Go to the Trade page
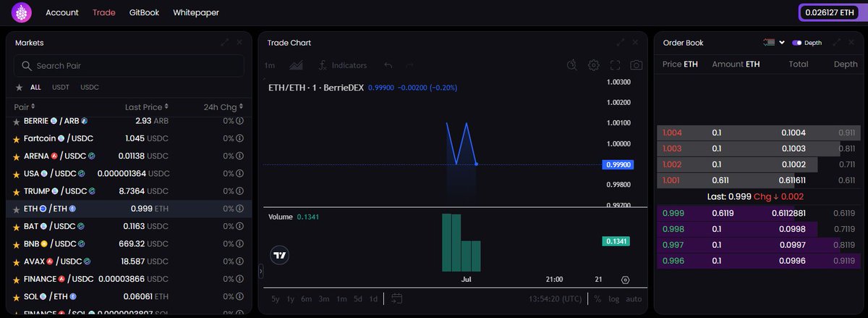This screenshot has width=868, height=318. pos(104,12)
